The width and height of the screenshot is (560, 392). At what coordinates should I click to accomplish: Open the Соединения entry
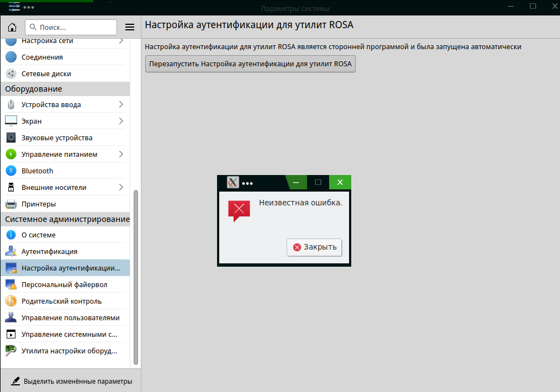pos(65,57)
